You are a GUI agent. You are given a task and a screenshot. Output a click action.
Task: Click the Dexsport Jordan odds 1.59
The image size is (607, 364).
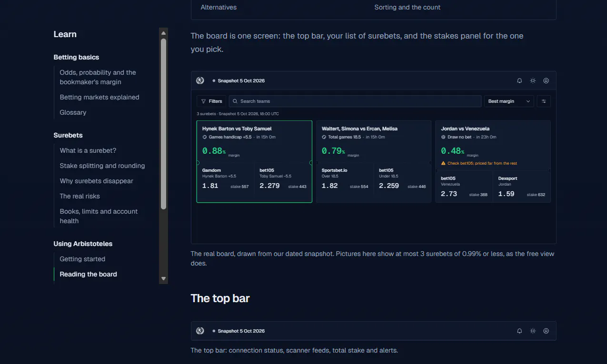(x=506, y=194)
